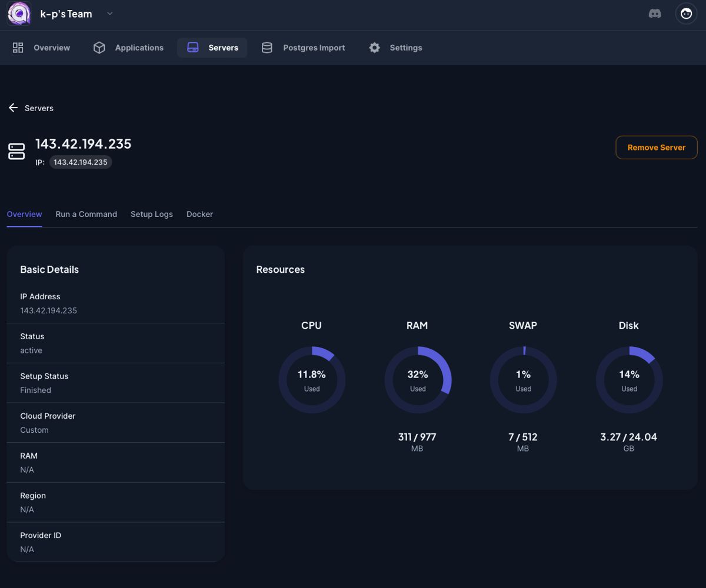This screenshot has width=706, height=588.
Task: Click the server rack icon by IP
Action: (x=16, y=151)
